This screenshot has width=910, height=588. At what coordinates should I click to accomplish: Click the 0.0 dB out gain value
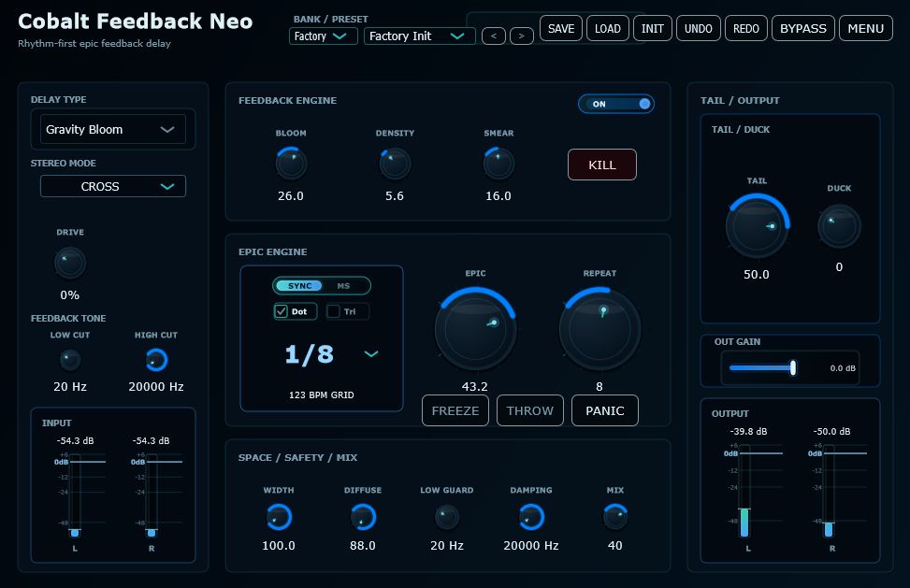(842, 368)
